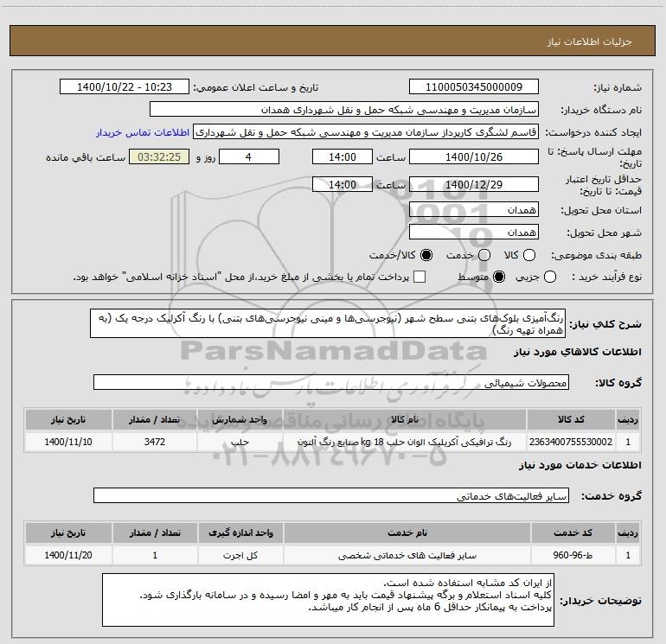Click the buyer organization name field
This screenshot has height=644, width=666.
pos(344,110)
